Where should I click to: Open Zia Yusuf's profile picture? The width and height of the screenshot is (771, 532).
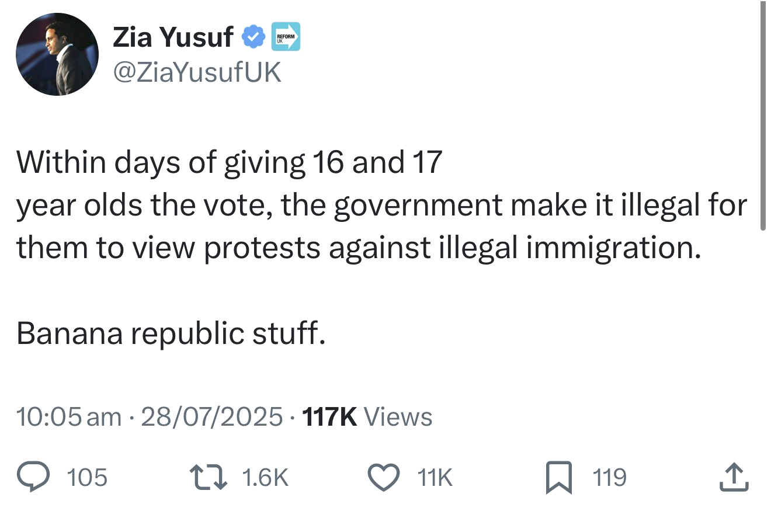[57, 54]
